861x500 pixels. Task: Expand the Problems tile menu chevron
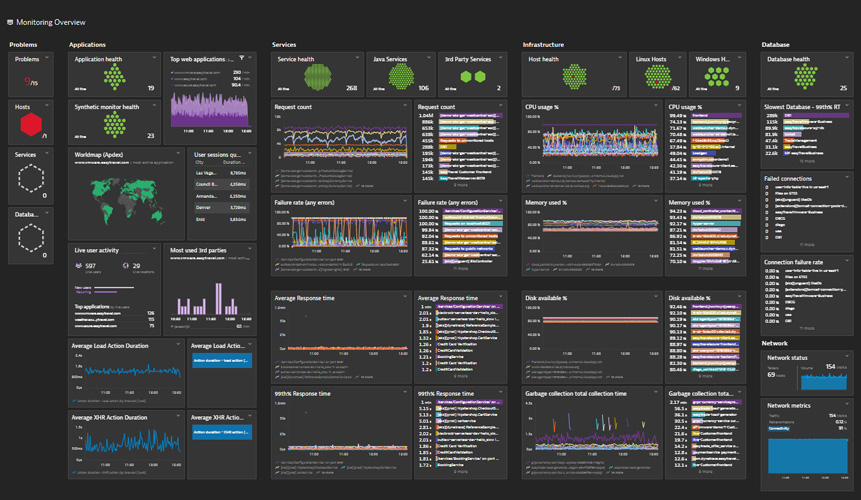(56, 59)
